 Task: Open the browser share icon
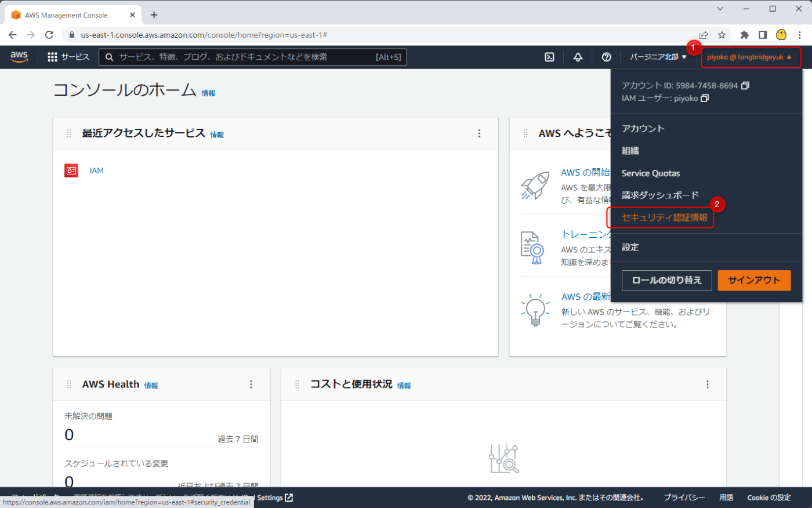click(x=704, y=35)
